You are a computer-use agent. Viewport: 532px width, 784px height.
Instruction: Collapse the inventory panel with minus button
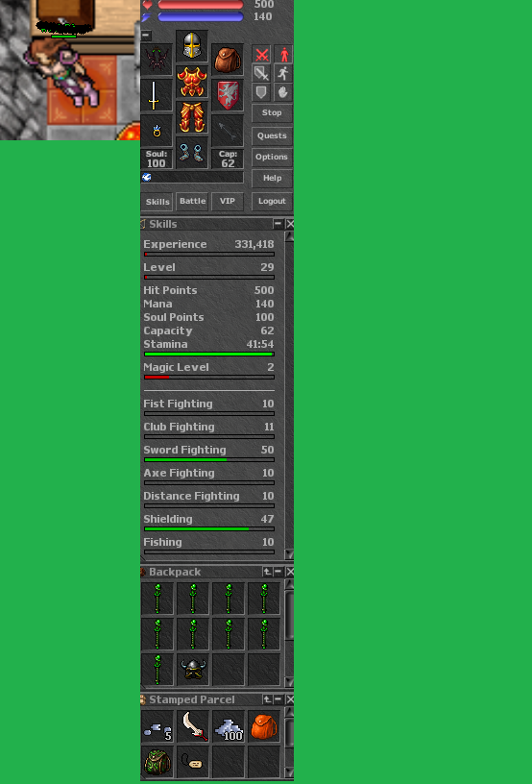(x=146, y=36)
